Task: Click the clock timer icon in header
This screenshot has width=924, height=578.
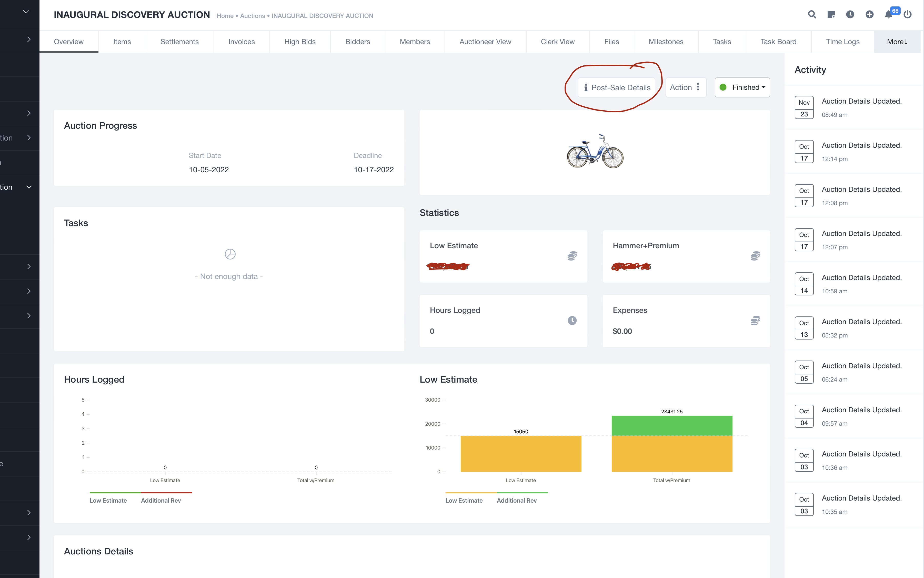Action: (x=850, y=15)
